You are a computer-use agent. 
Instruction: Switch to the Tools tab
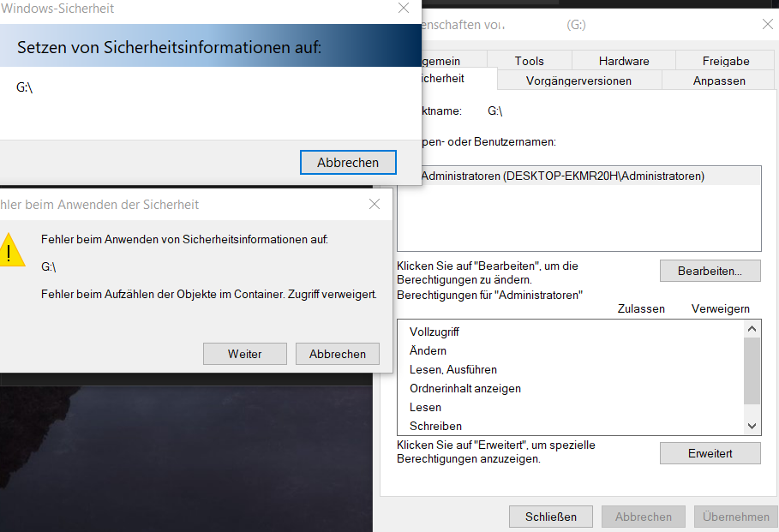tap(529, 61)
